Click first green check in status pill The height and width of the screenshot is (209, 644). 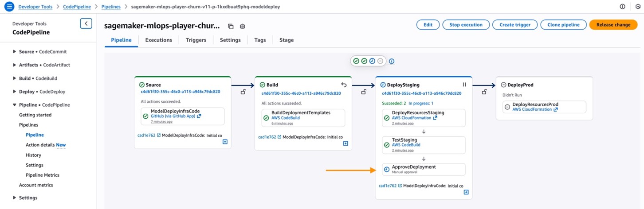pos(356,61)
